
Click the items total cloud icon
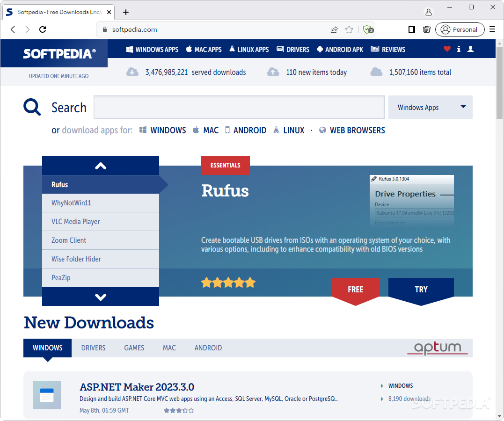(x=376, y=72)
